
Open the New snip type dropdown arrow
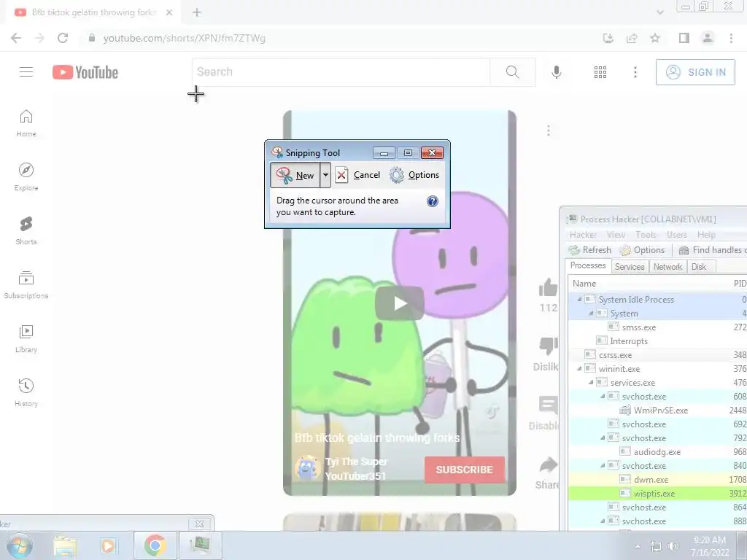point(325,175)
